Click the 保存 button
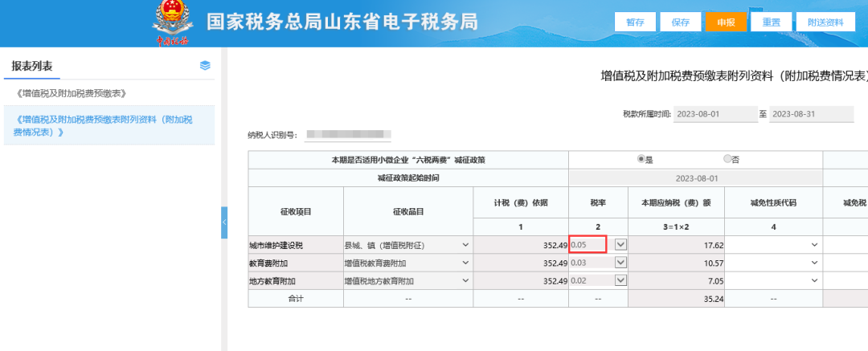 click(681, 22)
